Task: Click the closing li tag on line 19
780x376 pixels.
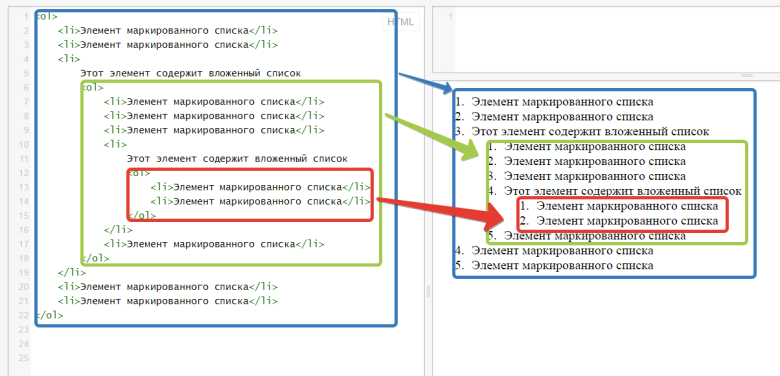Action: [72, 273]
